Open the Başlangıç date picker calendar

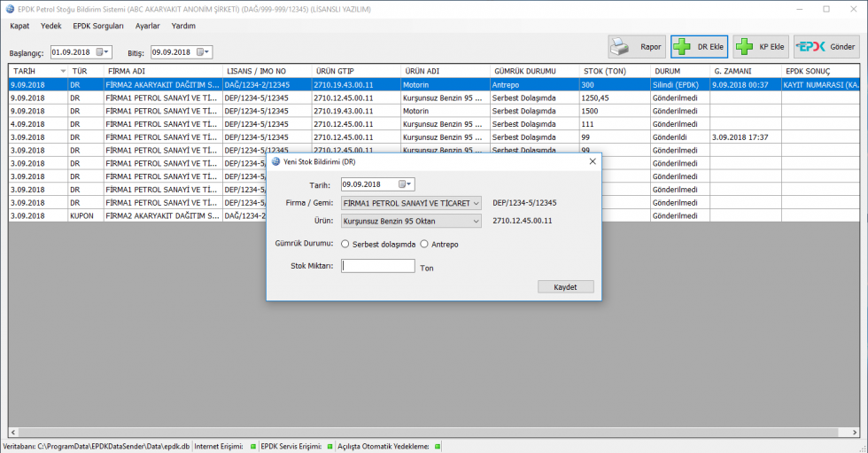tap(103, 52)
